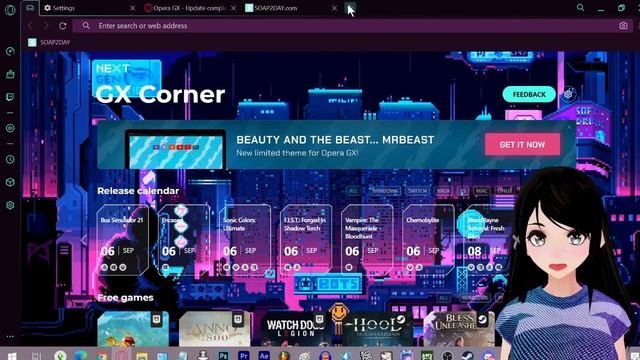This screenshot has width=640, height=360.
Task: Close the Opera GX Update tab
Action: (233, 8)
